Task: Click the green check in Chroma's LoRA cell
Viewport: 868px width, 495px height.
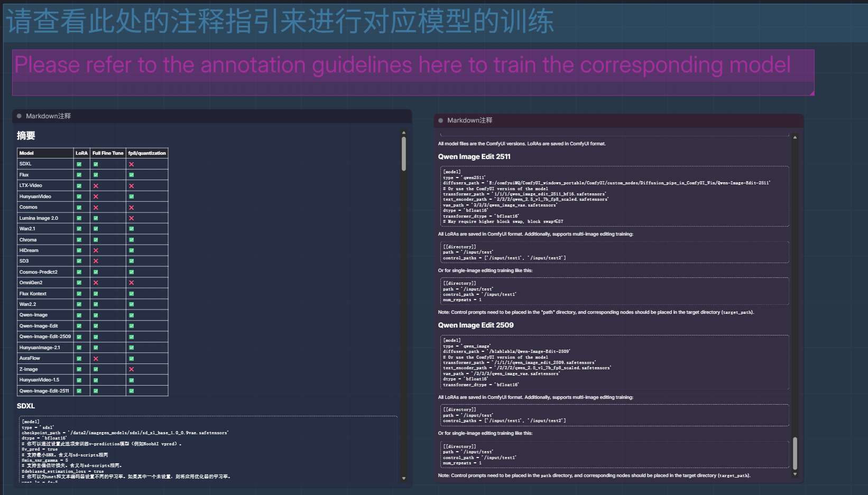Action: [79, 240]
